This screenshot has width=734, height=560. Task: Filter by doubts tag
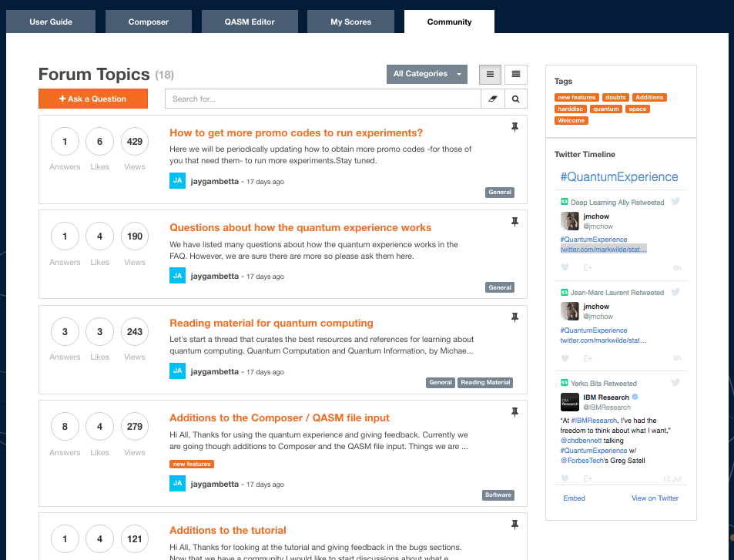(615, 97)
